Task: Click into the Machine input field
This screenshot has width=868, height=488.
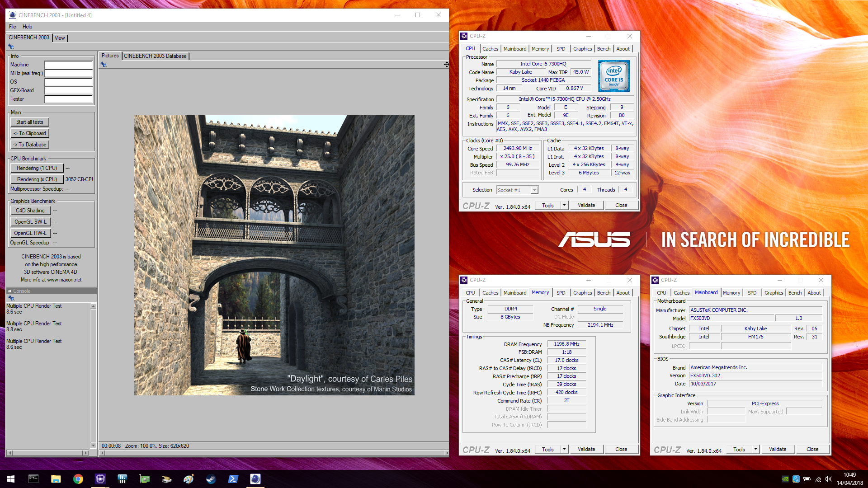Action: tap(69, 65)
